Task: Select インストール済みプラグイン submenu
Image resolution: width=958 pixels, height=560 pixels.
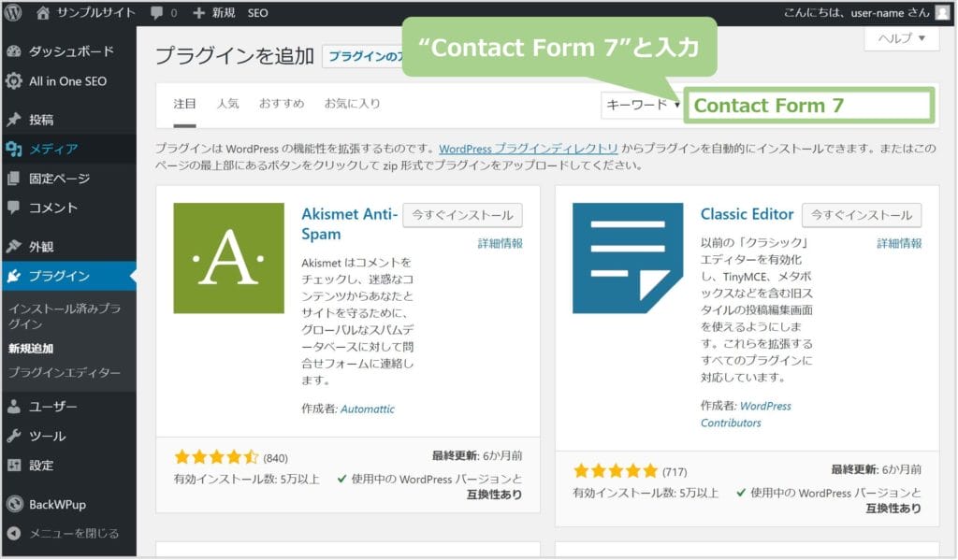Action: [x=65, y=316]
